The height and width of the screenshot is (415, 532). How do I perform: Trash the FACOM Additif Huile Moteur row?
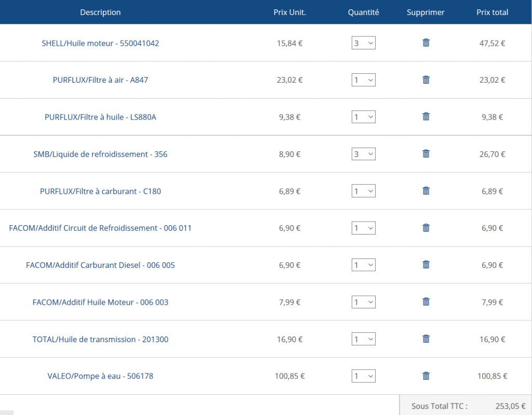(426, 302)
